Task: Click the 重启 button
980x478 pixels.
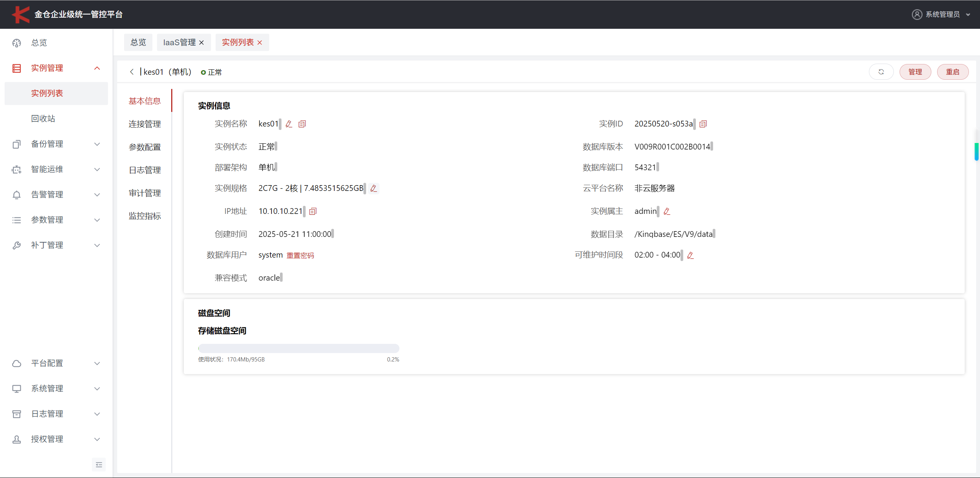Action: click(x=952, y=72)
